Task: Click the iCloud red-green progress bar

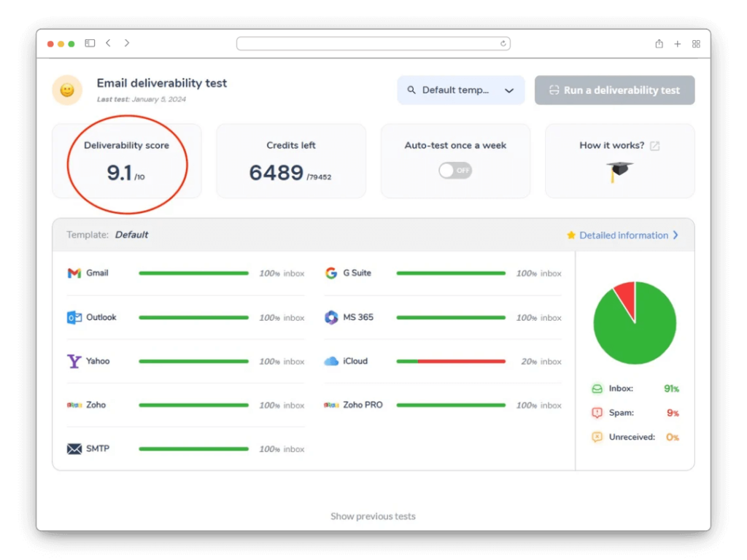Action: [x=451, y=362]
